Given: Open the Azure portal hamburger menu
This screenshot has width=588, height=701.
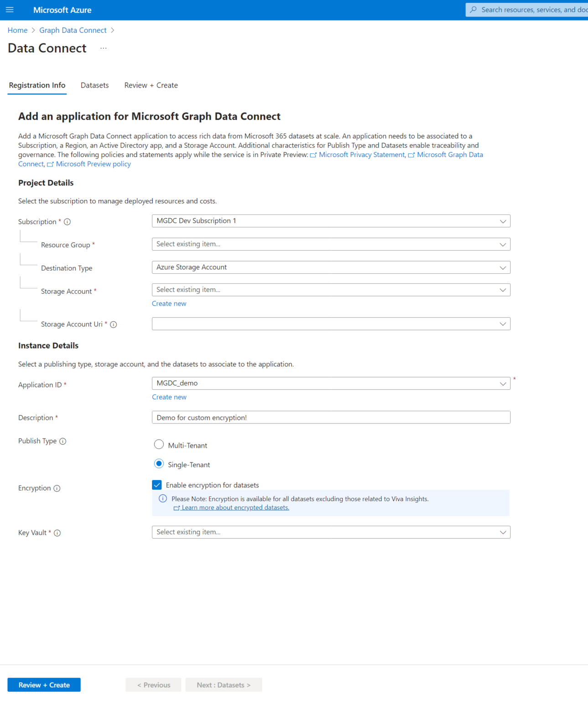Looking at the screenshot, I should point(10,10).
